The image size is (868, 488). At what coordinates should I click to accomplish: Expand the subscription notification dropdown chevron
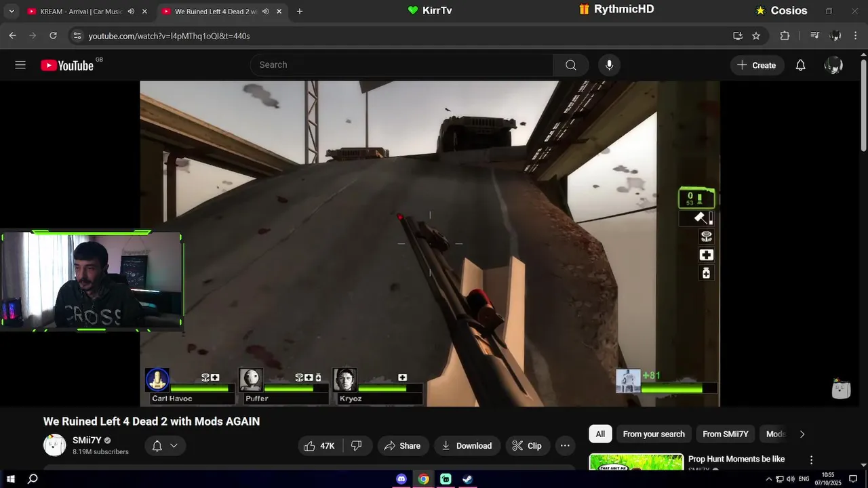click(x=174, y=446)
